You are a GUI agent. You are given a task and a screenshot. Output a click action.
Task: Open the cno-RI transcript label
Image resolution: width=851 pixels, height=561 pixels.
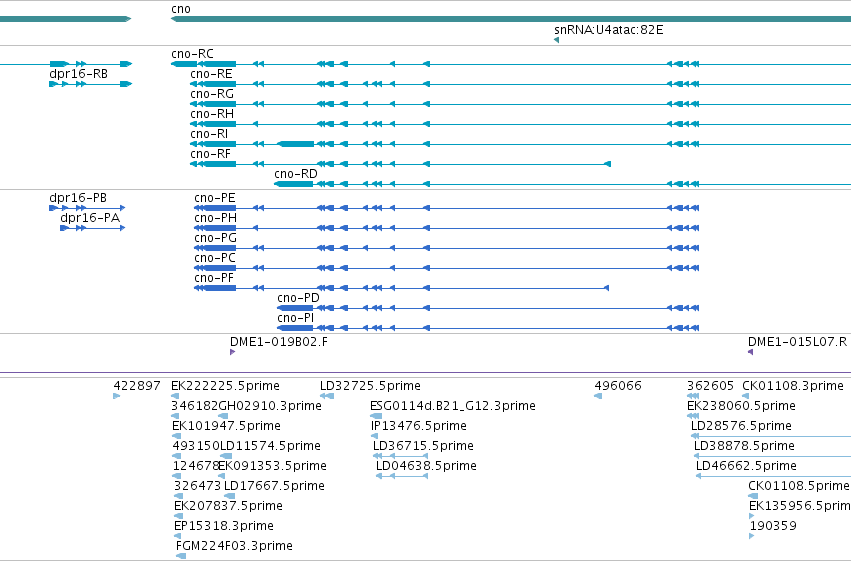click(209, 134)
